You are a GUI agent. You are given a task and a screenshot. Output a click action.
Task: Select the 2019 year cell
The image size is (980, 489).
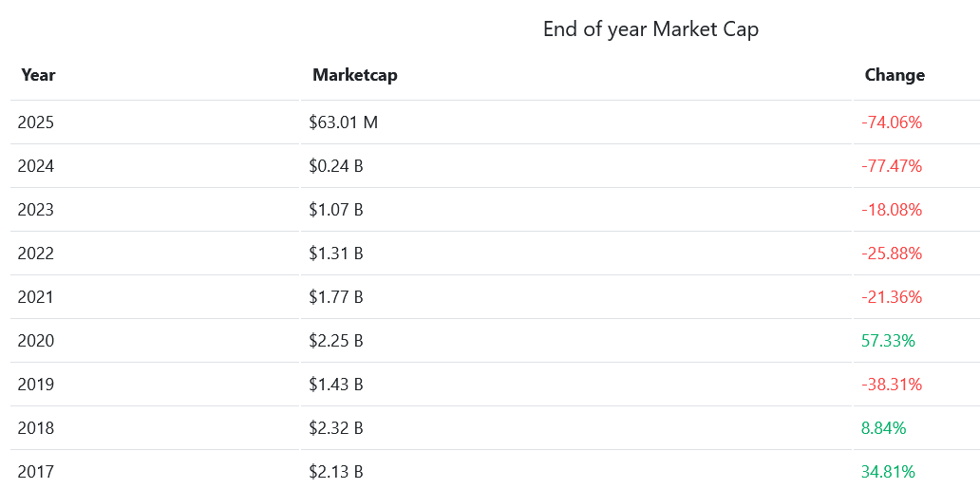pyautogui.click(x=36, y=385)
